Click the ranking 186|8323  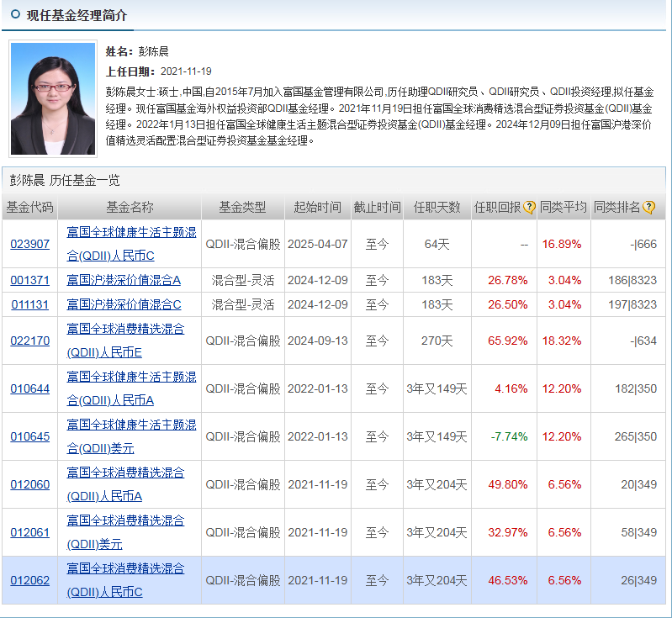pyautogui.click(x=632, y=280)
